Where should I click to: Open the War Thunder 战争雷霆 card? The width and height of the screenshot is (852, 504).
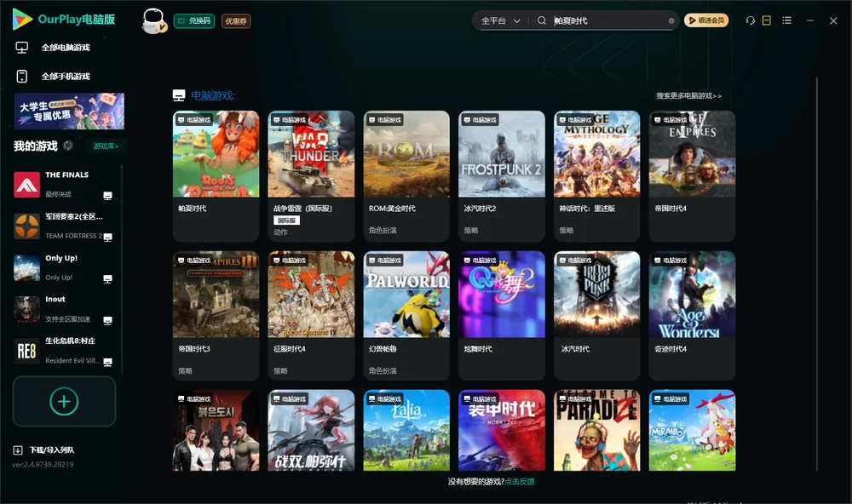[311, 176]
